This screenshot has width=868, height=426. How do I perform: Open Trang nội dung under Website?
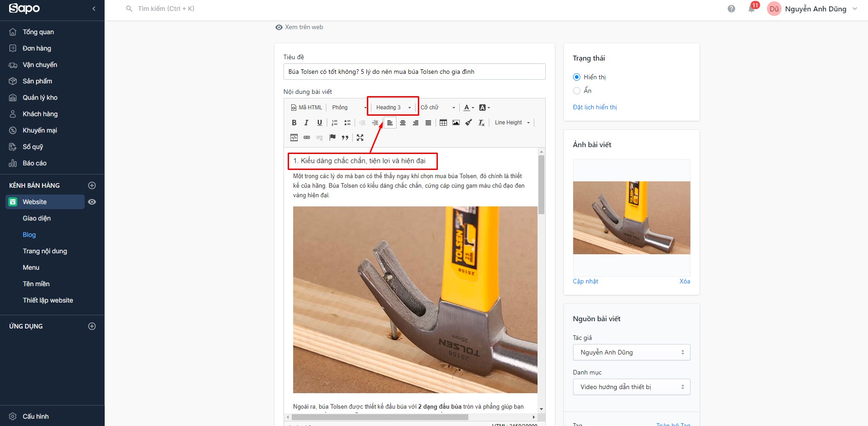45,251
